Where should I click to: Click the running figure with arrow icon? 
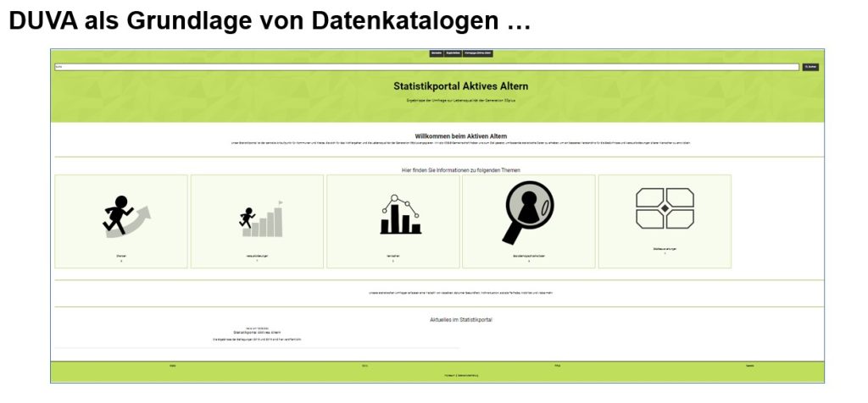pyautogui.click(x=120, y=215)
